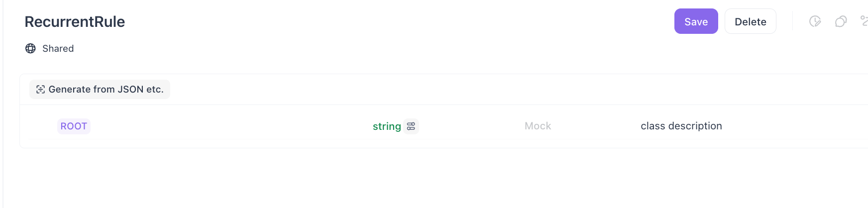This screenshot has height=208, width=868.
Task: Click blank area below the schema panel
Action: coord(398,179)
